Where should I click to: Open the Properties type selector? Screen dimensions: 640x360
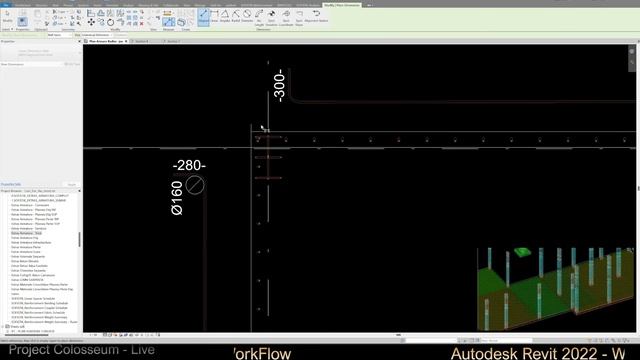[40, 53]
